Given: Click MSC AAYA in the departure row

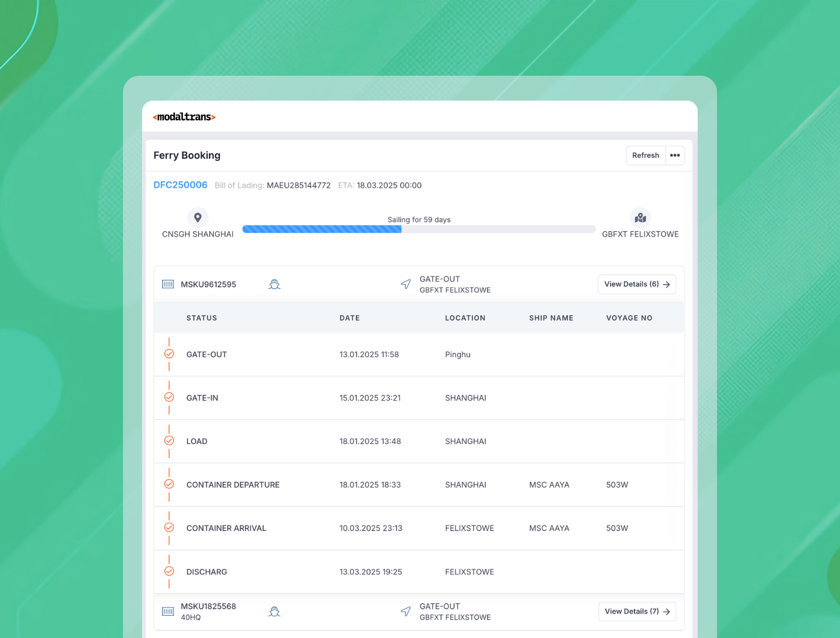Looking at the screenshot, I should pyautogui.click(x=549, y=485).
